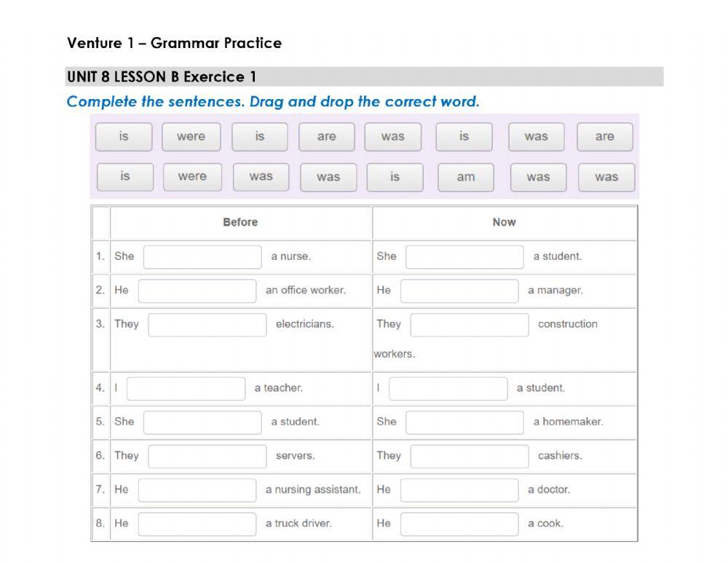Select the blank before 'construction workers'
The width and height of the screenshot is (728, 563).
[x=470, y=324]
